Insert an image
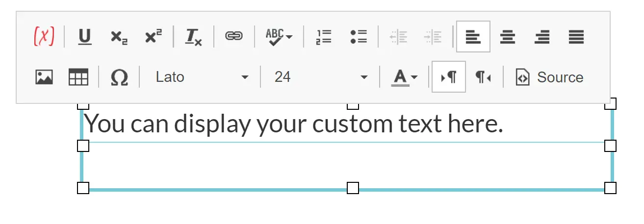Viewport: 644px width, 224px height. 44,77
